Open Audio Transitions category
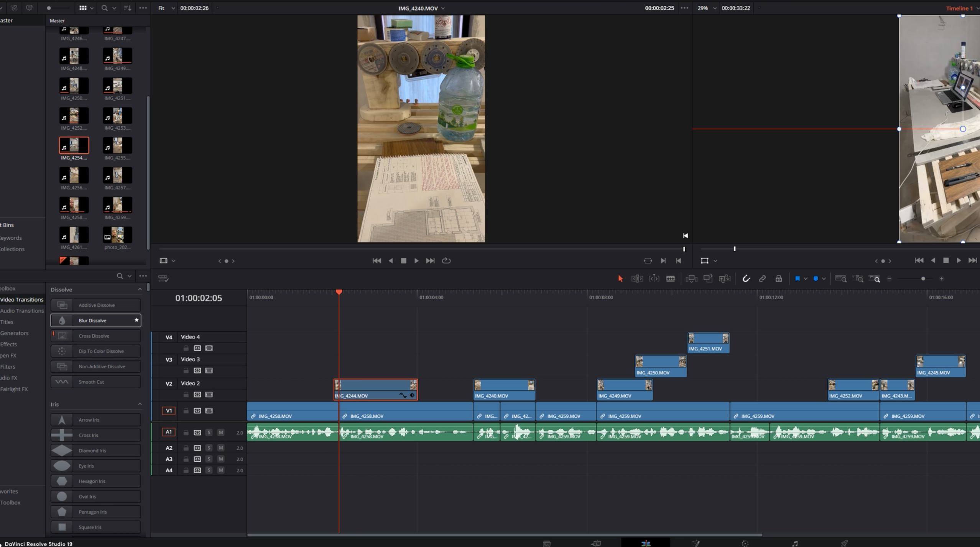 [x=22, y=311]
